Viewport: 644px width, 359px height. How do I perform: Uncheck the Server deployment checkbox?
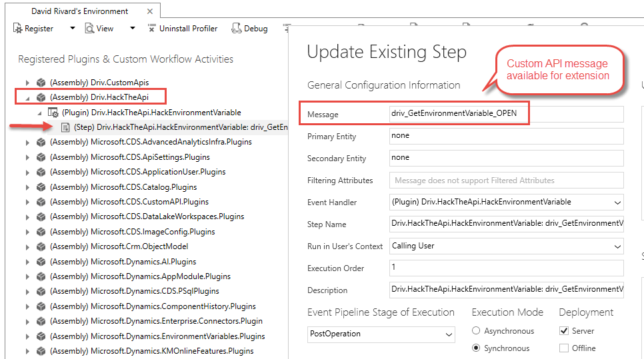[x=564, y=330]
